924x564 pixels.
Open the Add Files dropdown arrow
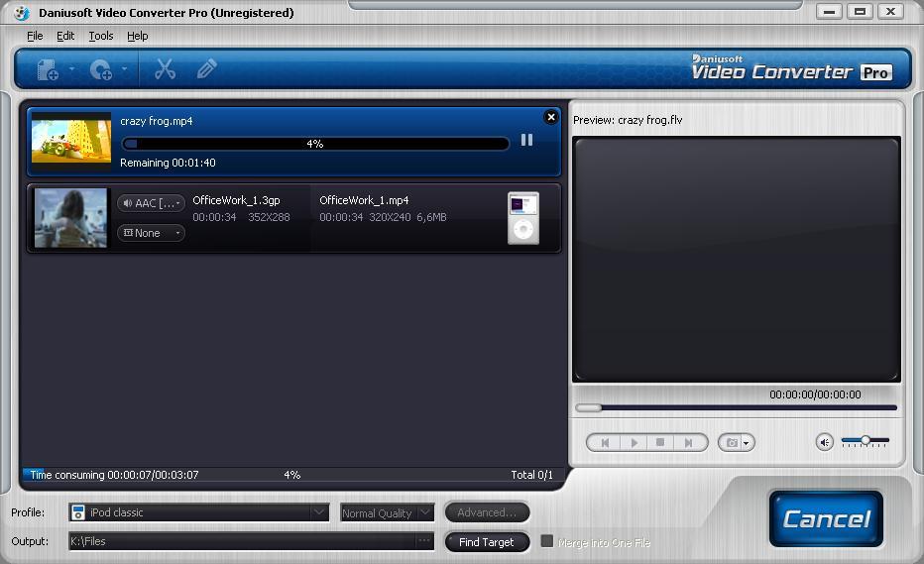[x=72, y=69]
